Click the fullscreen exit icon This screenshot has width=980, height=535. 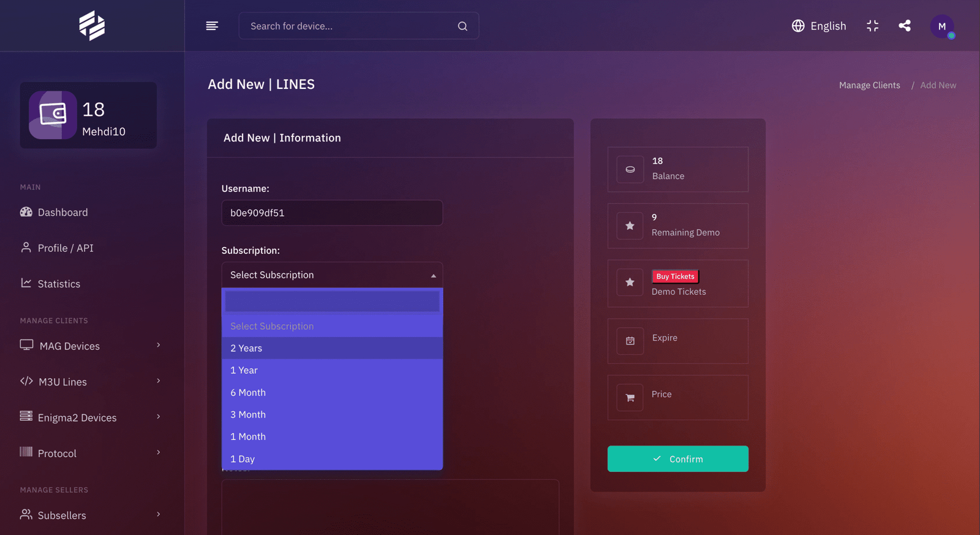click(872, 26)
